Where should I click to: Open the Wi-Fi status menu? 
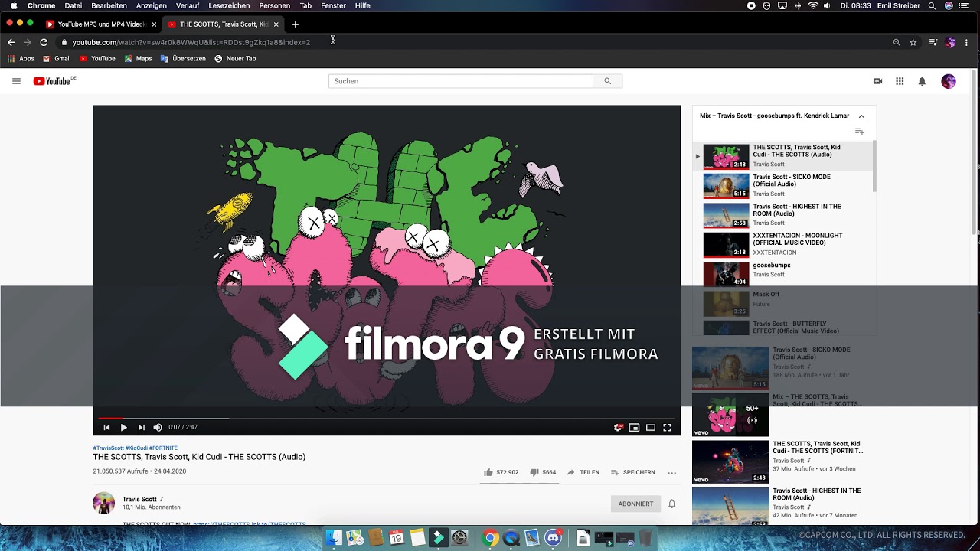tap(812, 5)
